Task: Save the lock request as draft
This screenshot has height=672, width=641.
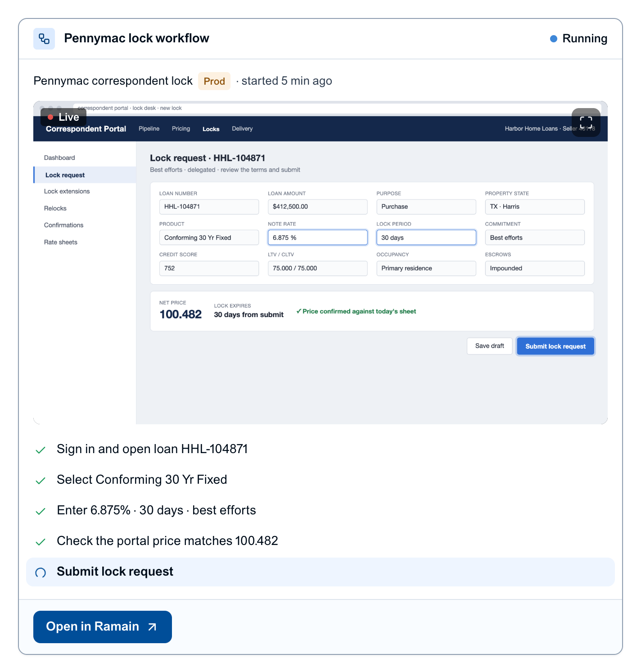Action: point(490,346)
